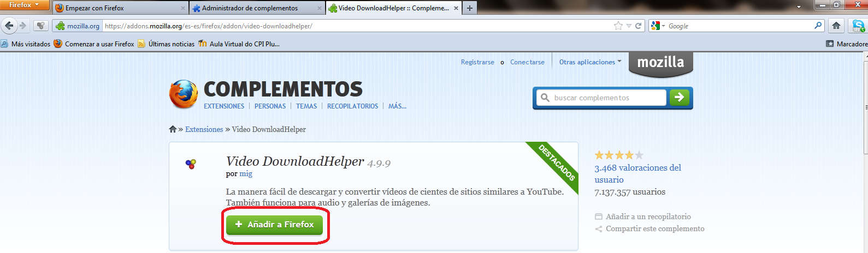This screenshot has width=868, height=253.
Task: Click the home icon in the breadcrumb
Action: (173, 129)
